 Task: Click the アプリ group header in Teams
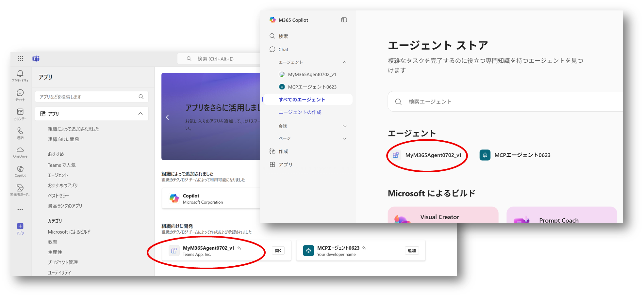(84, 114)
